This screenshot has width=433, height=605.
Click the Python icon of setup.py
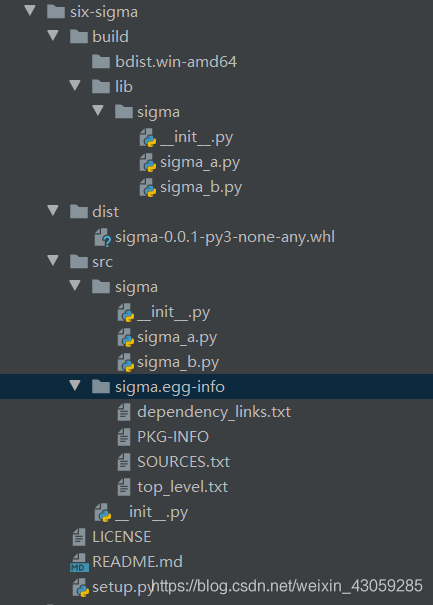point(81,587)
